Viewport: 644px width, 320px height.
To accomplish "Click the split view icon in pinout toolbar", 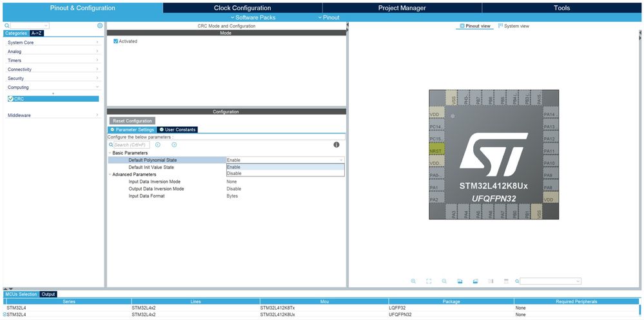I will 491,281.
